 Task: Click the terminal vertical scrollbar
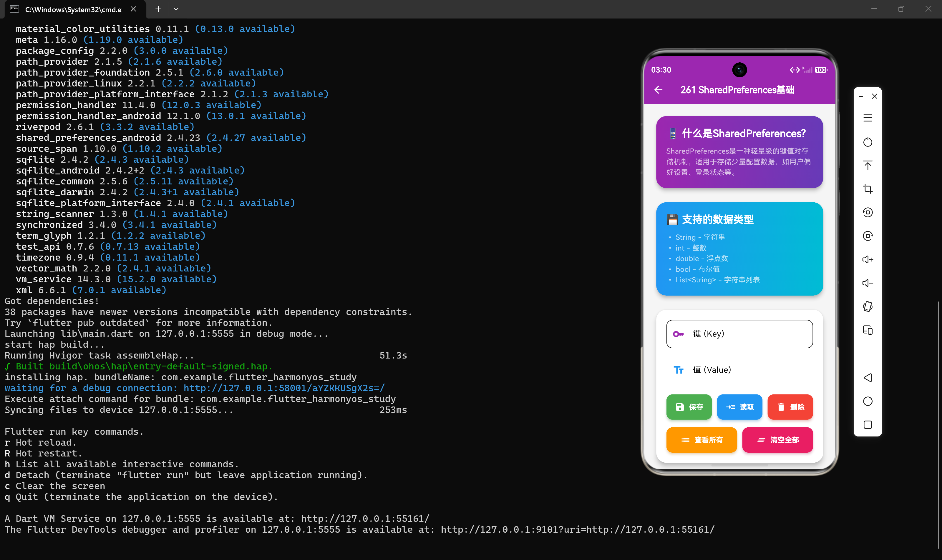pyautogui.click(x=938, y=424)
